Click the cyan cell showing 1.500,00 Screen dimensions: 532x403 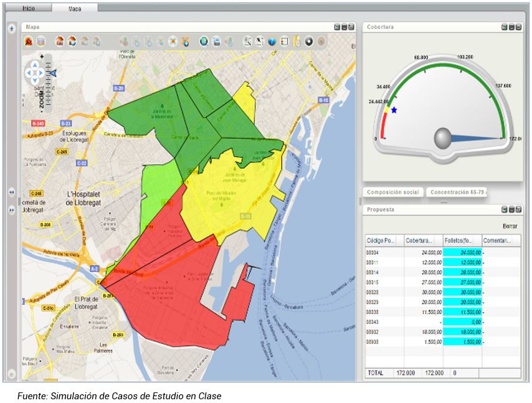tap(462, 342)
